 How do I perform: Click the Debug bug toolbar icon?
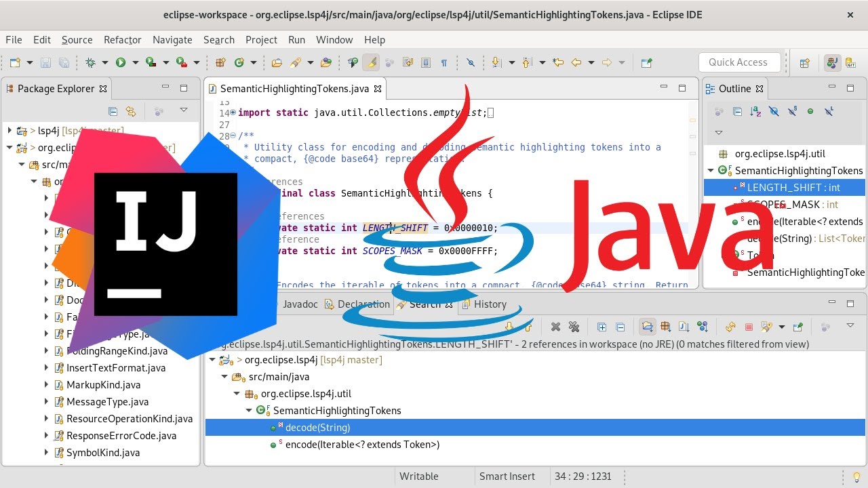[90, 62]
